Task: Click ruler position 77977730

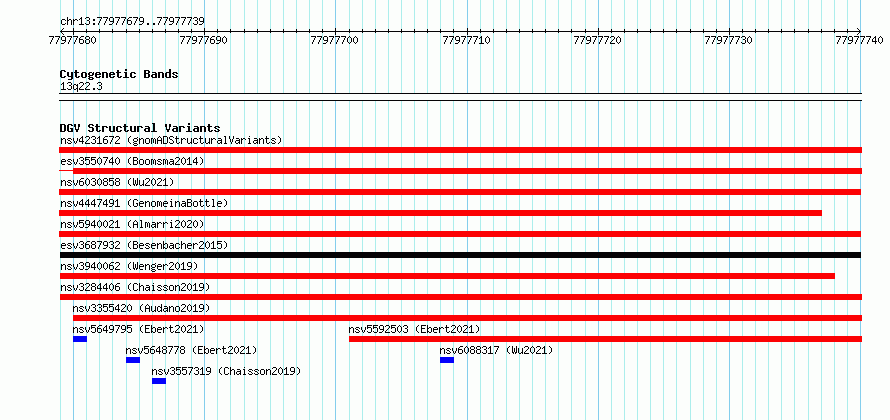Action: tap(729, 40)
